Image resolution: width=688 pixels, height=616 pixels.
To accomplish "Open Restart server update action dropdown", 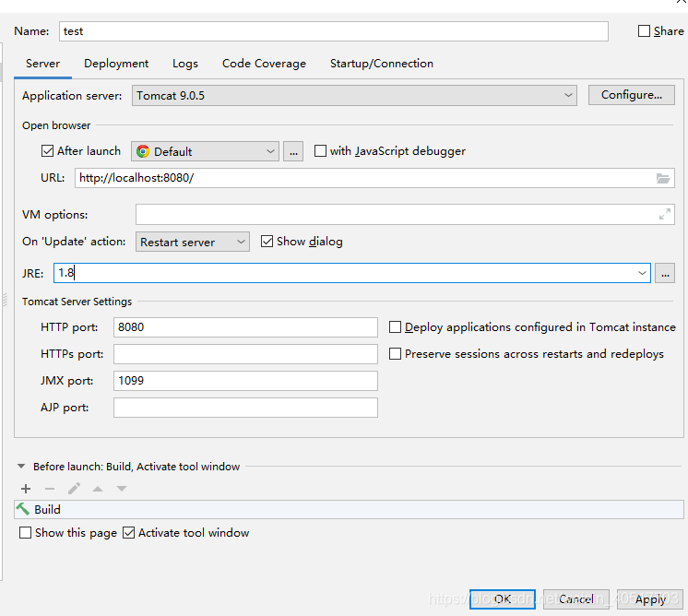I will tap(192, 242).
